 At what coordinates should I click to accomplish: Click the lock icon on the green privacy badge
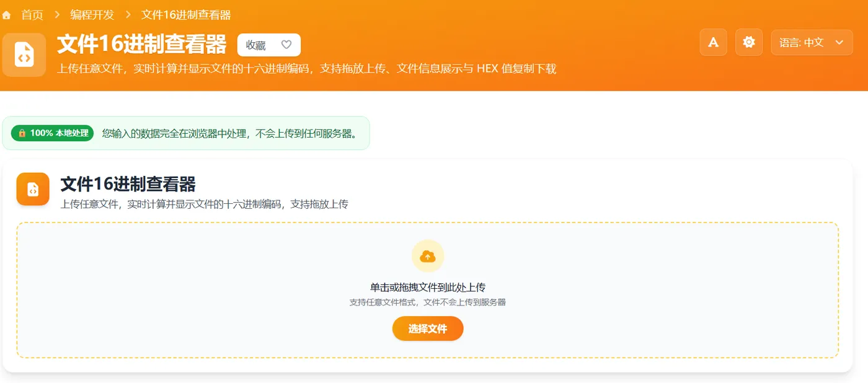(22, 133)
